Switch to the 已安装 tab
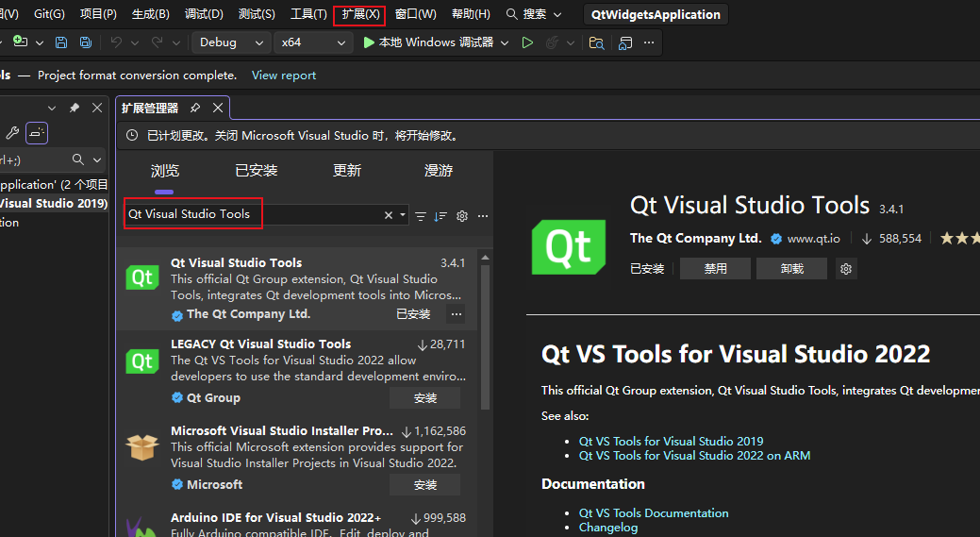The height and width of the screenshot is (537, 980). point(257,171)
